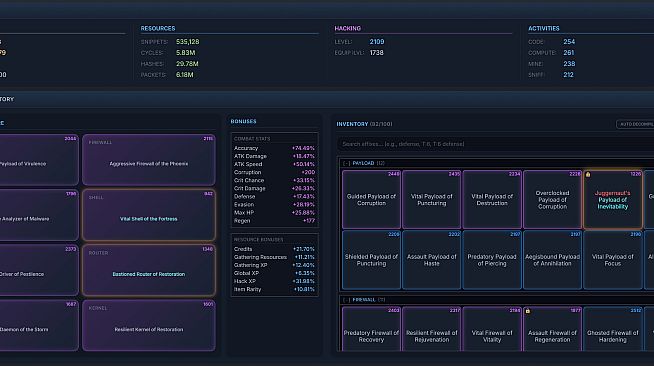
Task: Click the Corruption +200 bonus row
Action: click(274, 172)
